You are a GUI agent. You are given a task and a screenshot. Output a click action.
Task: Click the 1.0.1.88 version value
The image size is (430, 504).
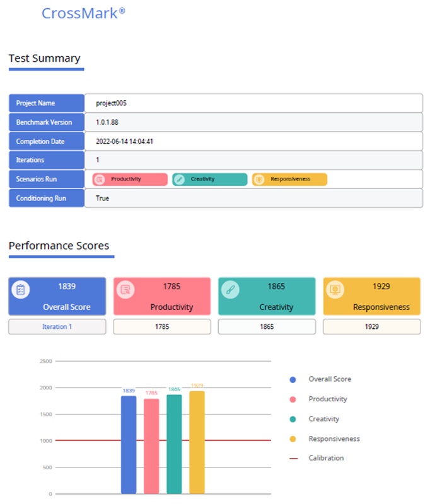[x=107, y=122]
